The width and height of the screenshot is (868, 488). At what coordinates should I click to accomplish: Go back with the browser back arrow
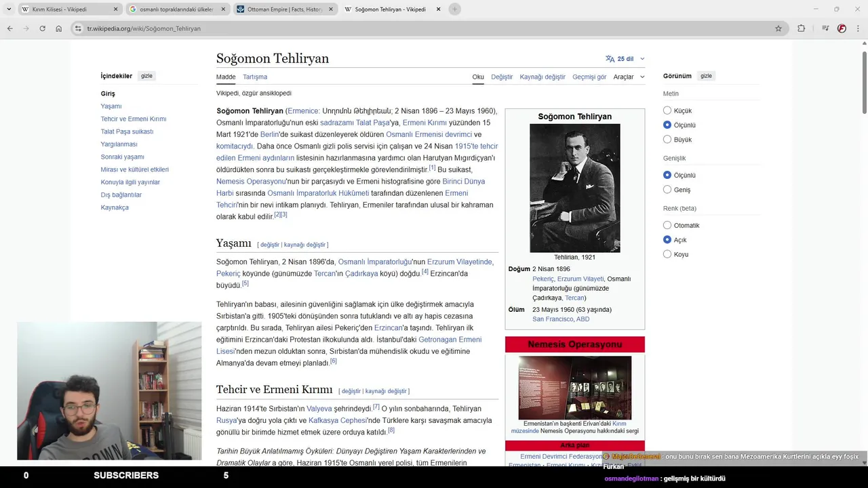[x=9, y=28]
